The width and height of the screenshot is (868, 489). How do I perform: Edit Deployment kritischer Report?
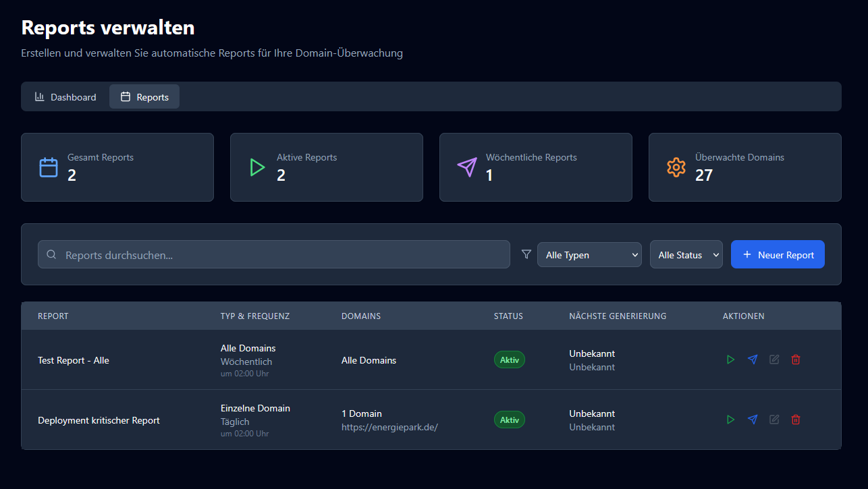(x=774, y=420)
